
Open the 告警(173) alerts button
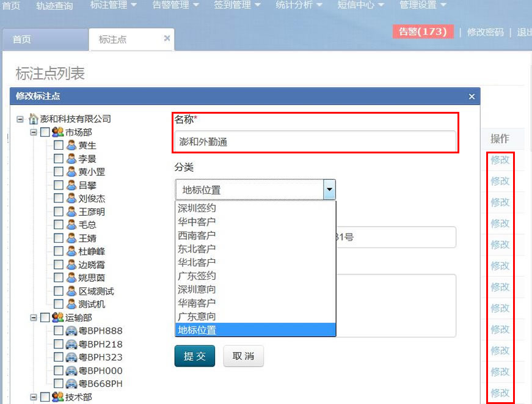(x=423, y=32)
